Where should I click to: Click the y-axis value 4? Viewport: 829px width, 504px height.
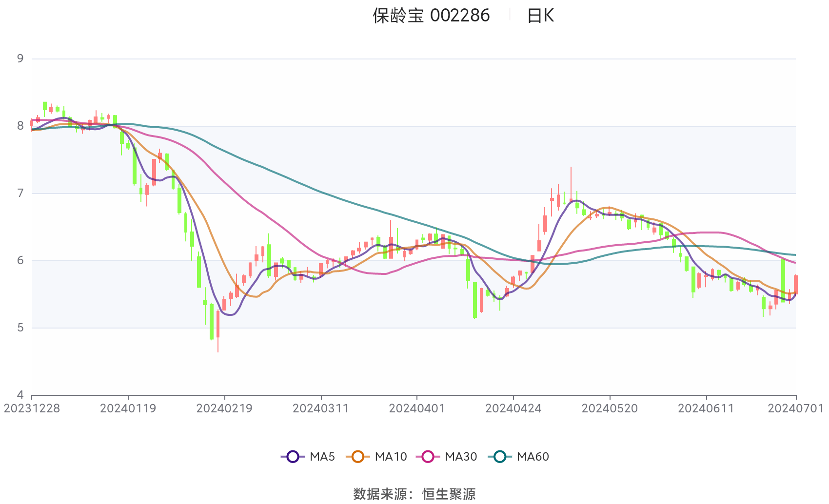[x=20, y=395]
